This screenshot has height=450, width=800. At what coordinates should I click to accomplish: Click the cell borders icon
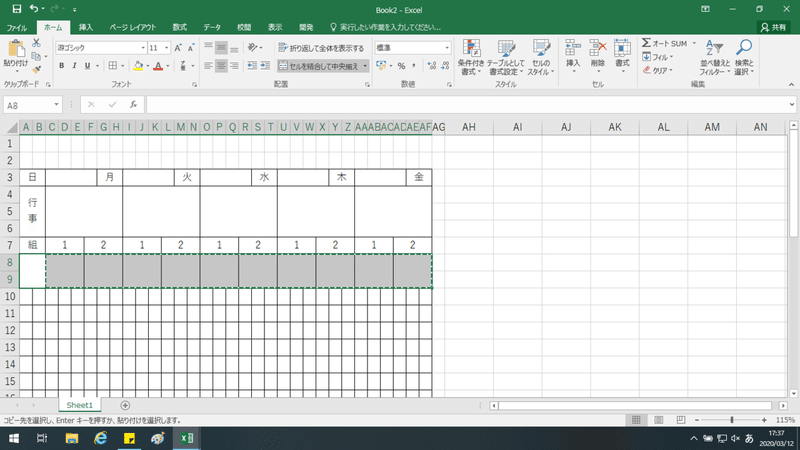pyautogui.click(x=113, y=66)
